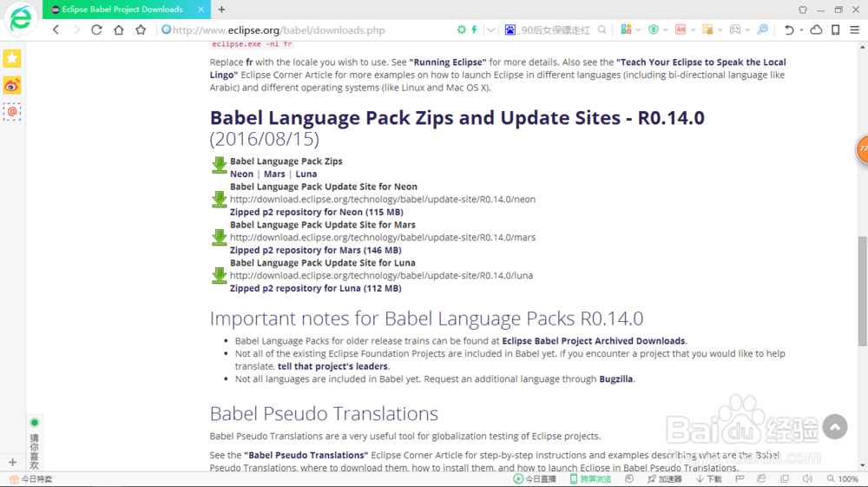Open the green shield payment-protection icon
868x487 pixels.
point(654,30)
